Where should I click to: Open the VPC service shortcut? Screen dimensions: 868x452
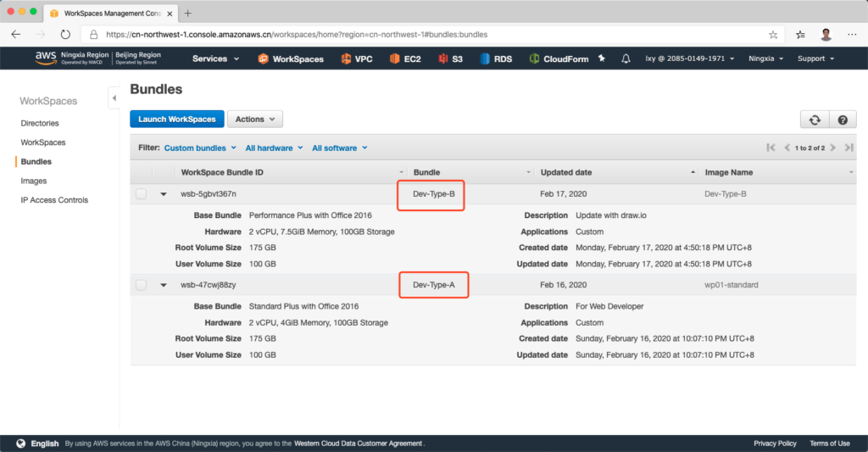click(x=356, y=59)
